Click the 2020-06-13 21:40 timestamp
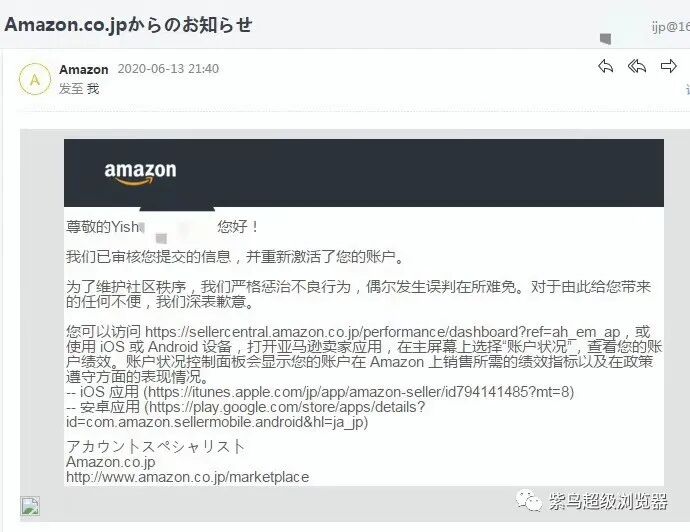The width and height of the screenshot is (690, 532). click(168, 69)
